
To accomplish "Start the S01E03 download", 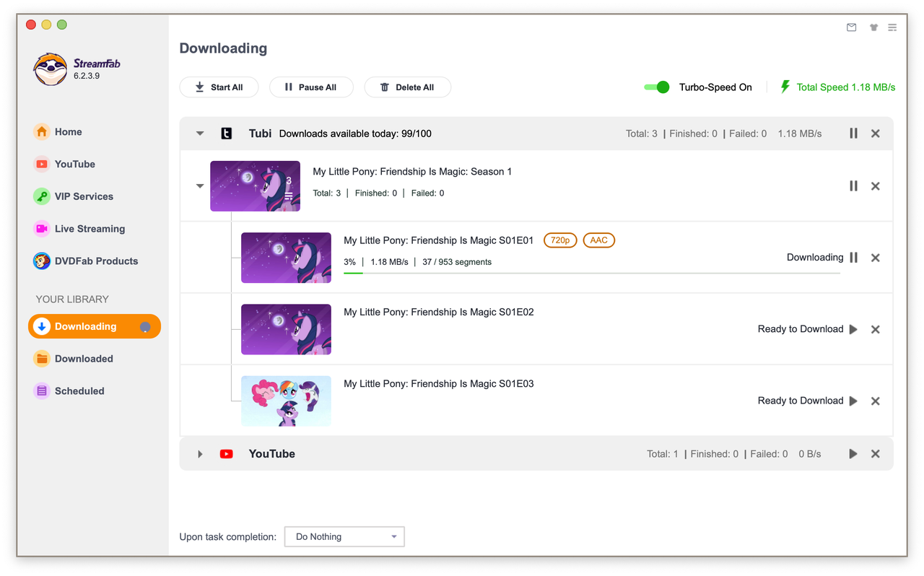I will 853,401.
